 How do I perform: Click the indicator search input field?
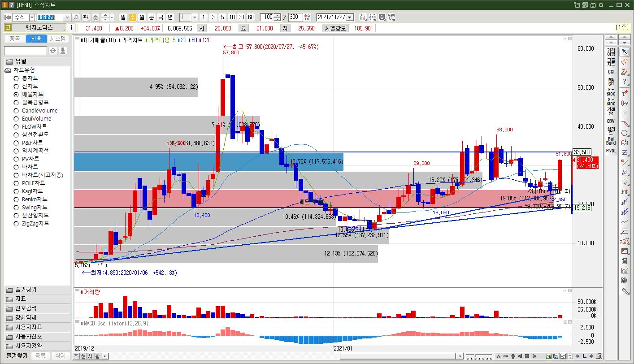[x=26, y=51]
